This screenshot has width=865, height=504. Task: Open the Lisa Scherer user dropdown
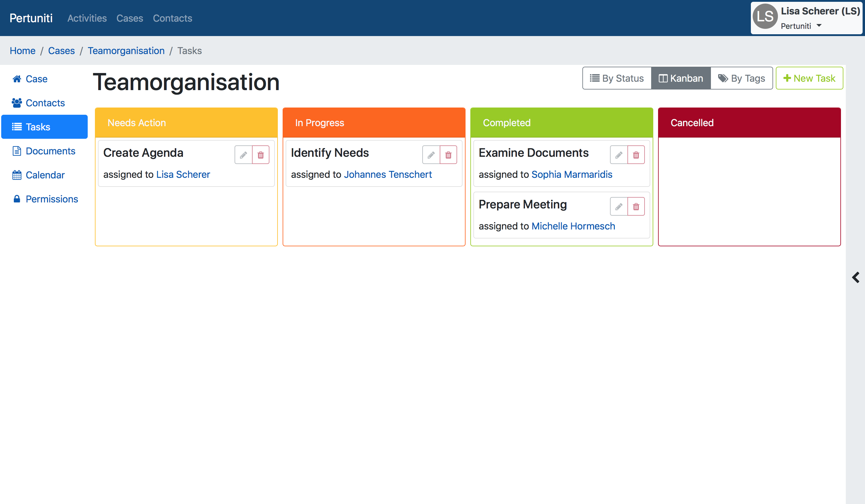[806, 18]
